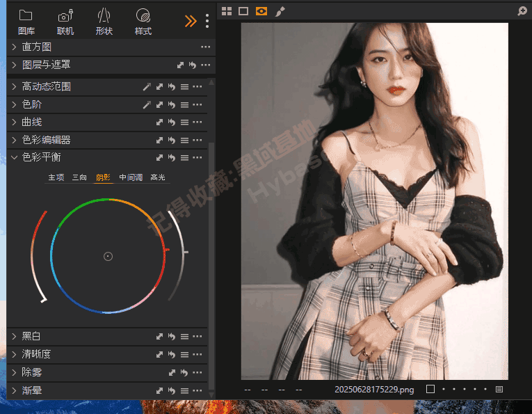The height and width of the screenshot is (414, 532).
Task: Open 图层与遮罩 three-dots menu
Action: (205, 65)
